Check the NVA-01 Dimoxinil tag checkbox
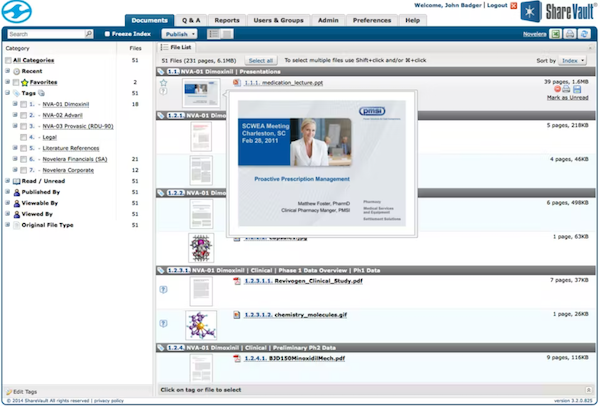Screen dimensions: 600x406 (x=23, y=104)
